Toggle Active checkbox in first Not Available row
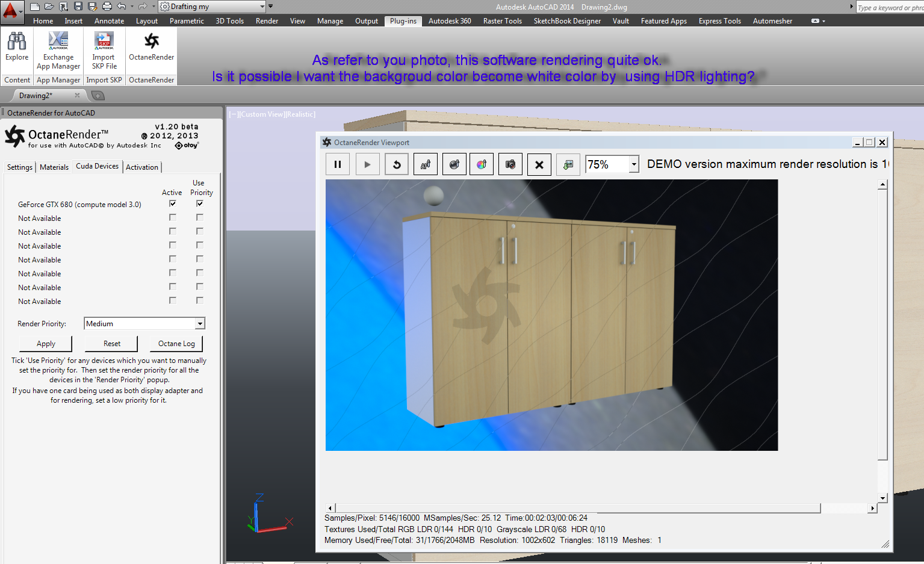 click(x=173, y=217)
